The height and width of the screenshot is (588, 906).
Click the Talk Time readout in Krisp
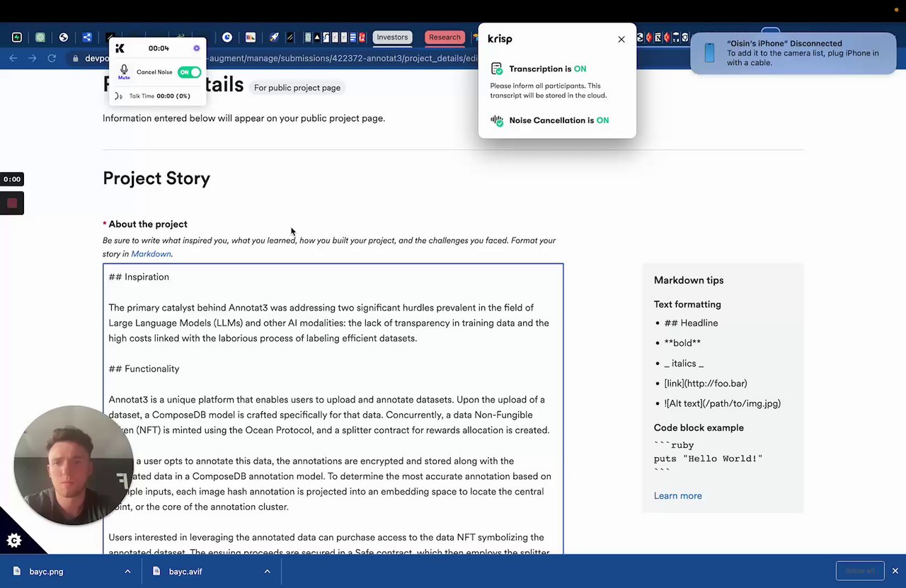(x=160, y=96)
